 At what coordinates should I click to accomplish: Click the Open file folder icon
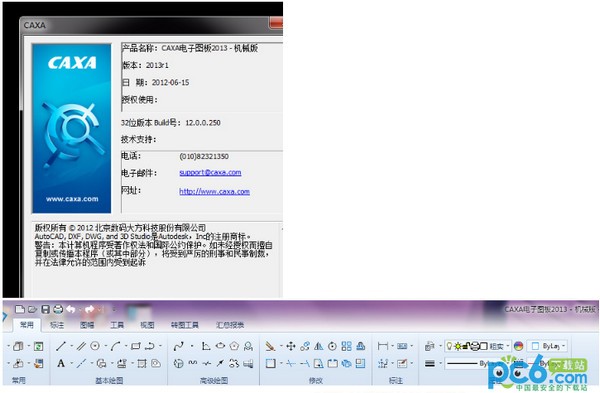click(33, 309)
